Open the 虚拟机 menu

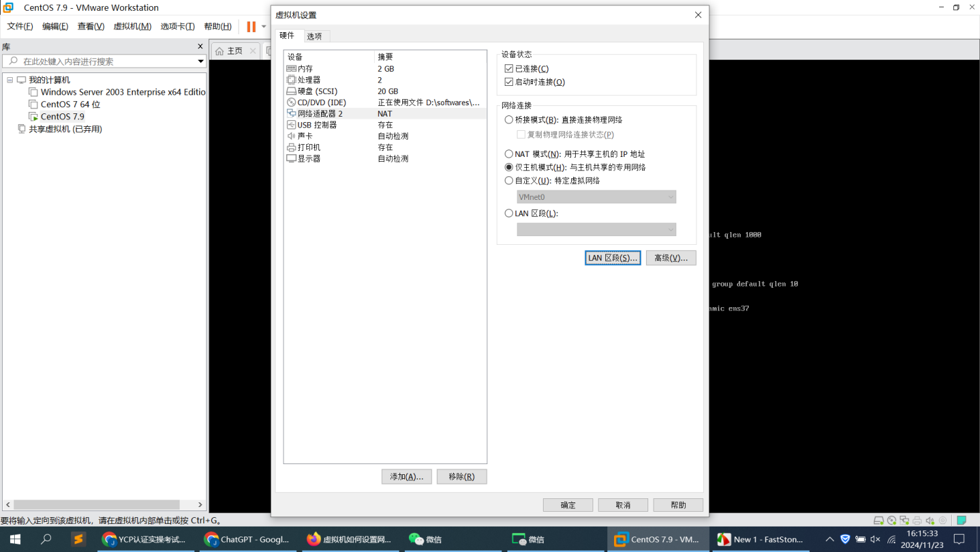[x=131, y=26]
